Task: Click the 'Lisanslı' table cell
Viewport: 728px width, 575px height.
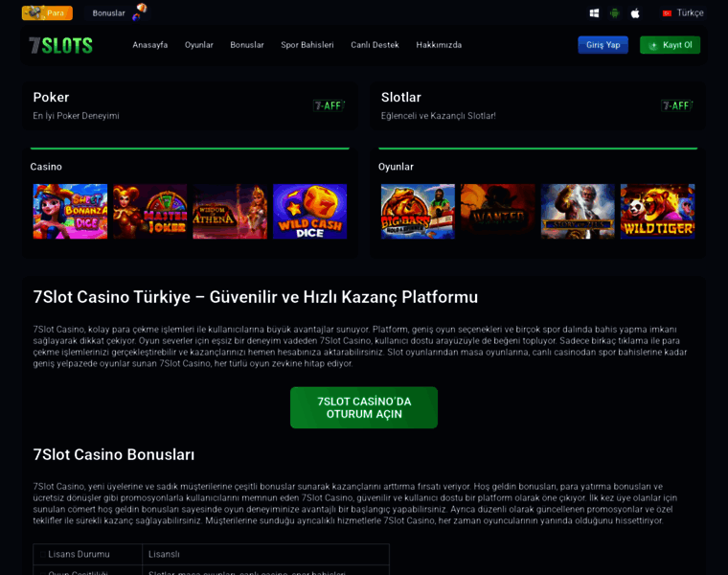Action: tap(265, 554)
